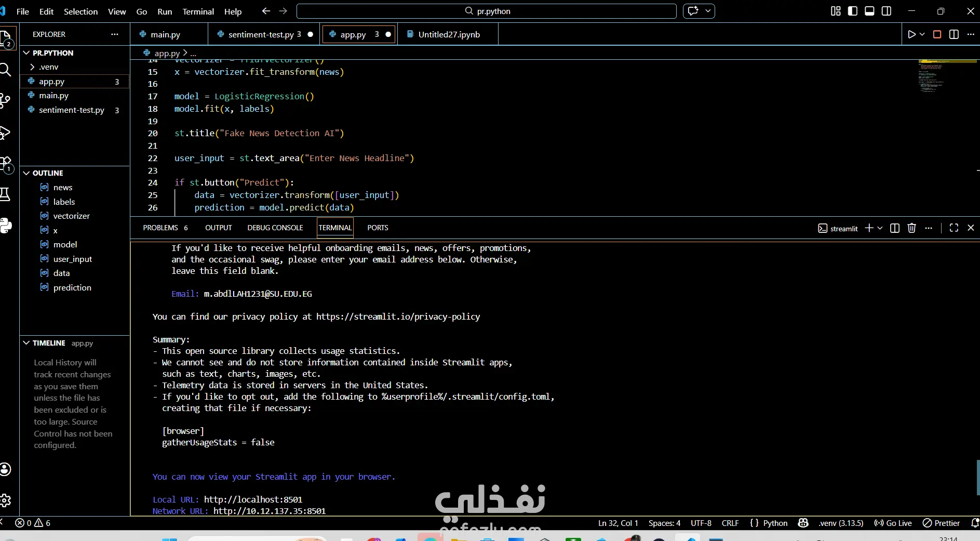Split the terminal pane

(895, 228)
